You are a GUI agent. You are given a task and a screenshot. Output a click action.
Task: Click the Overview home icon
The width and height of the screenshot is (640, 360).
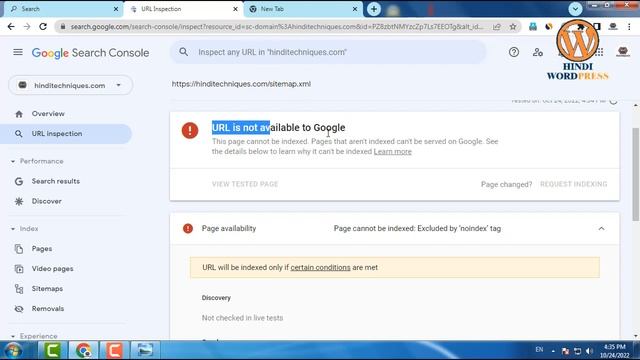tap(19, 114)
